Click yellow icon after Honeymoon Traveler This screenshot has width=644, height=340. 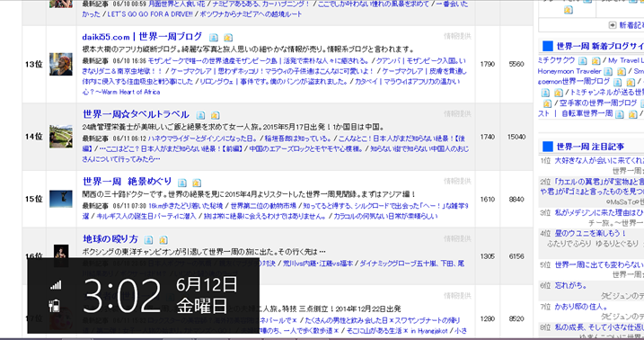tap(622, 72)
